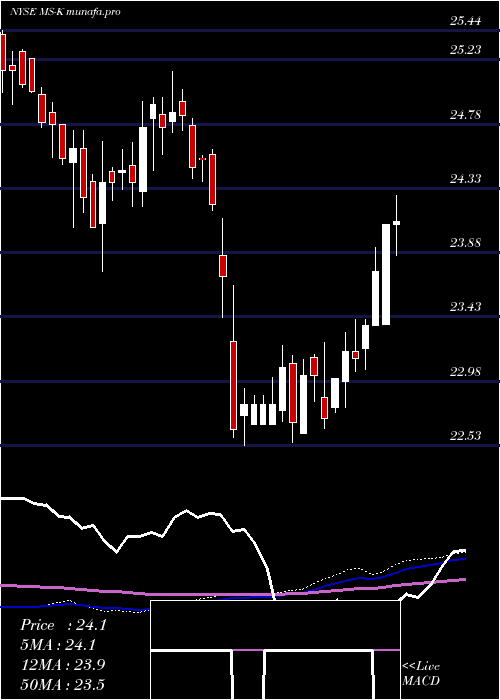Screen dimensions: 500x700
Task: Click the last small white candlestick near 24.1
Action: (396, 225)
